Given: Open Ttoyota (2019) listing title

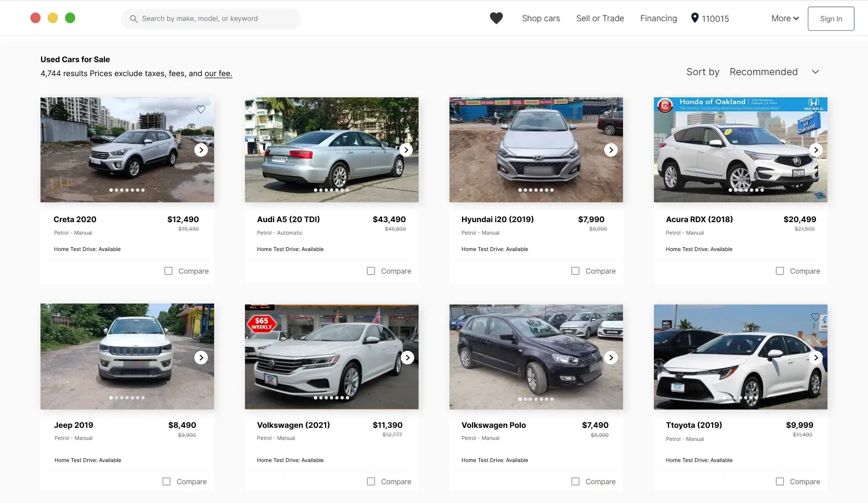Looking at the screenshot, I should tap(694, 425).
